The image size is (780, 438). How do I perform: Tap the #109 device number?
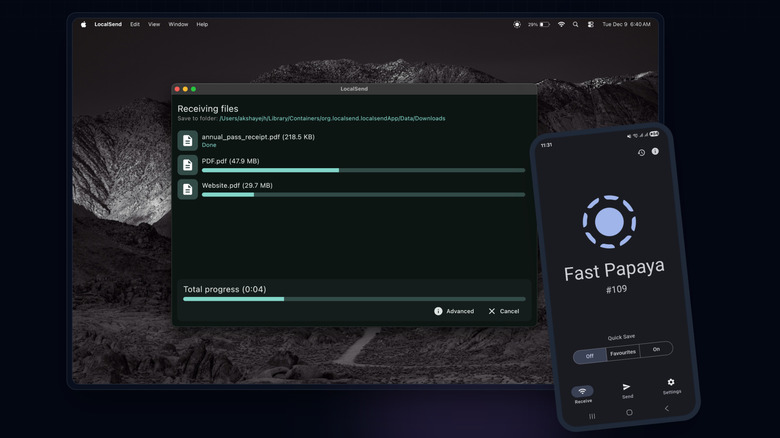coord(616,289)
